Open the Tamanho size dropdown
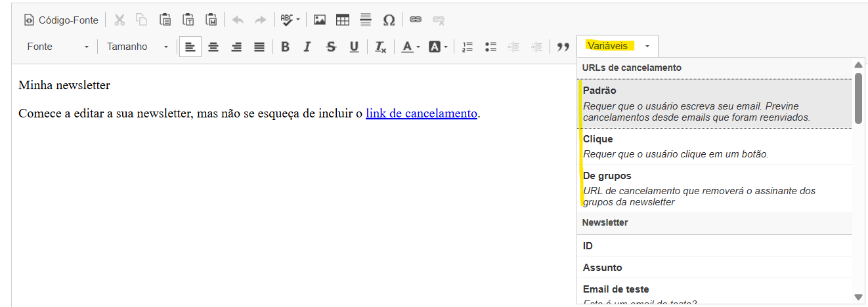Image resolution: width=868 pixels, height=307 pixels. 137,47
